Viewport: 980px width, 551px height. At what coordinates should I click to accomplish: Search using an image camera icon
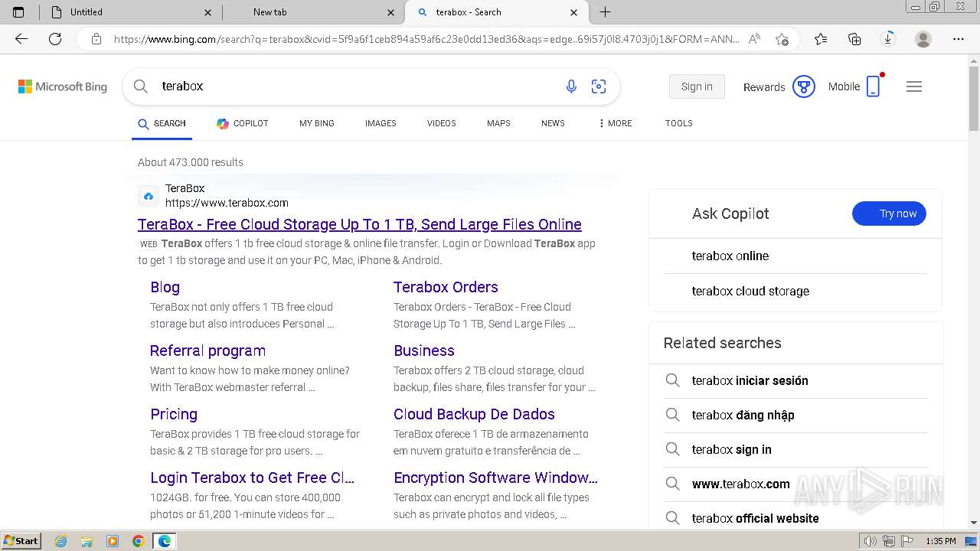[599, 86]
